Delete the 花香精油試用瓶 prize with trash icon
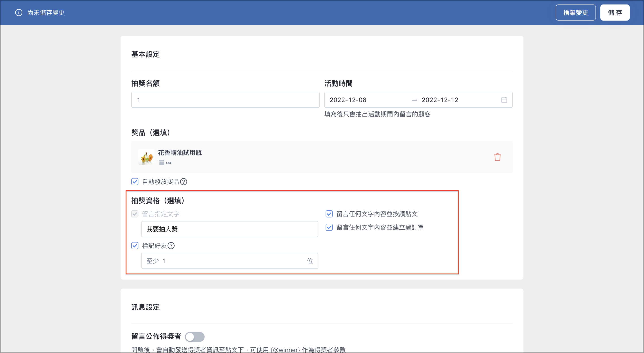644x353 pixels. pos(497,157)
